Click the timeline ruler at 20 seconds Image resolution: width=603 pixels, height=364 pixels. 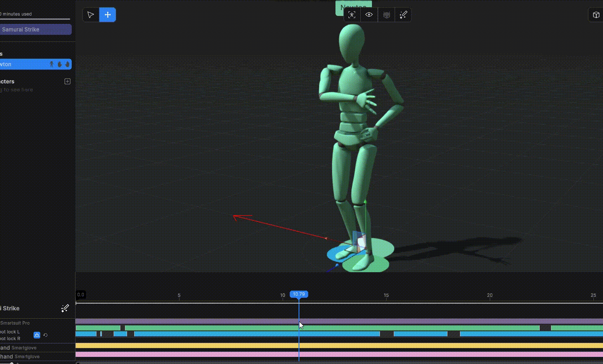point(490,295)
